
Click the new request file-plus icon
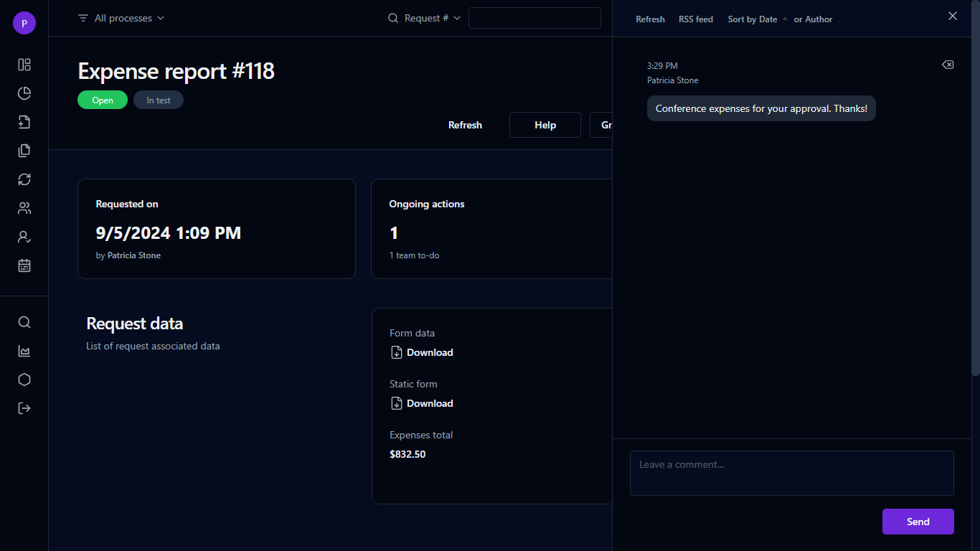(24, 122)
